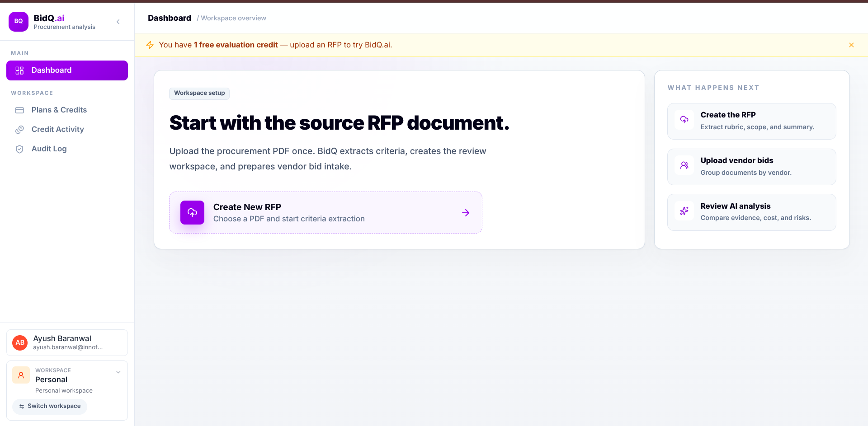Click the purple upload cloud icon
The width and height of the screenshot is (868, 426).
(x=192, y=212)
